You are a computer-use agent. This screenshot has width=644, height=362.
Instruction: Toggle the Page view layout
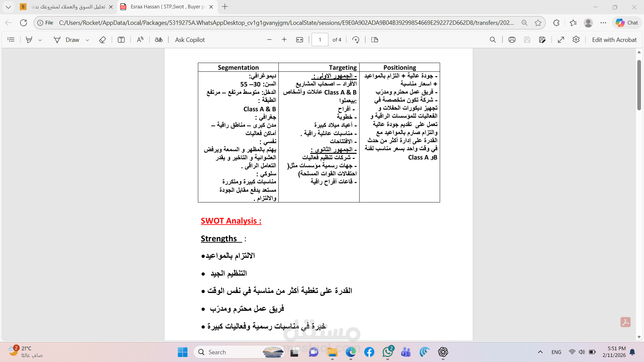tap(375, 40)
